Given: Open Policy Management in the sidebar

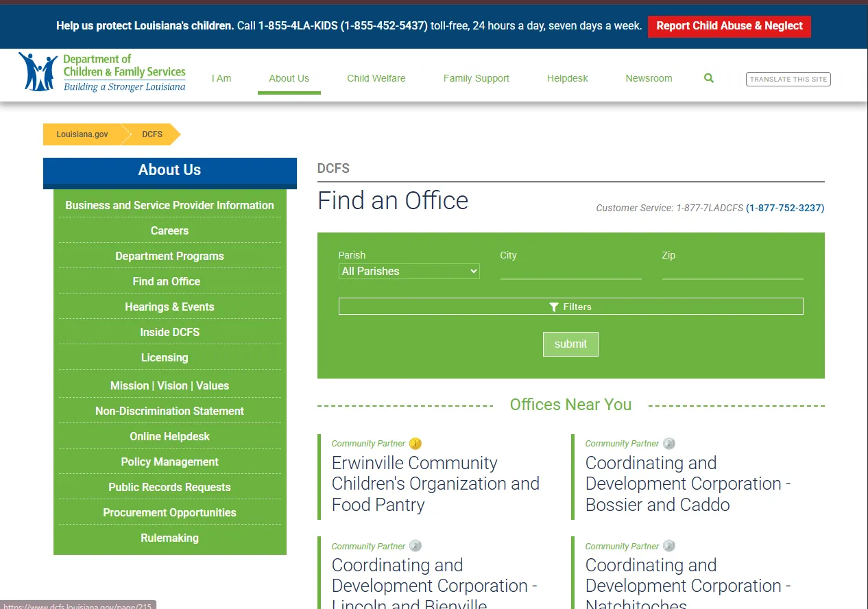Looking at the screenshot, I should pyautogui.click(x=169, y=462).
